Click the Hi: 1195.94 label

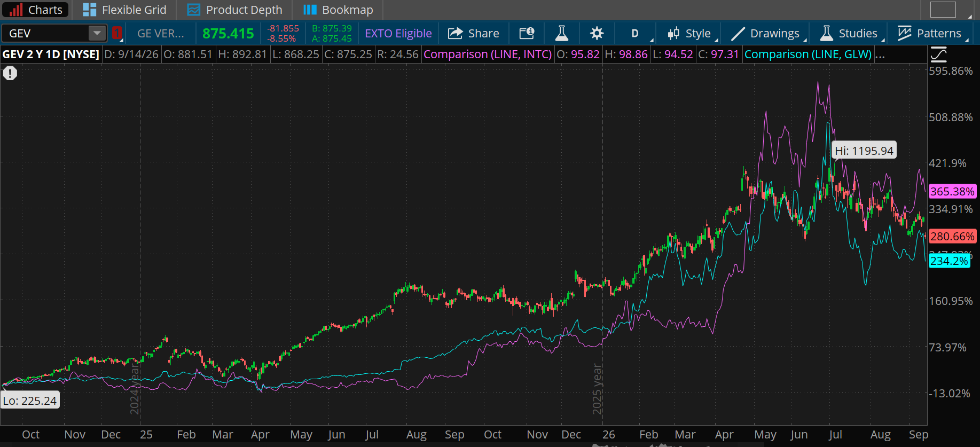(x=864, y=151)
